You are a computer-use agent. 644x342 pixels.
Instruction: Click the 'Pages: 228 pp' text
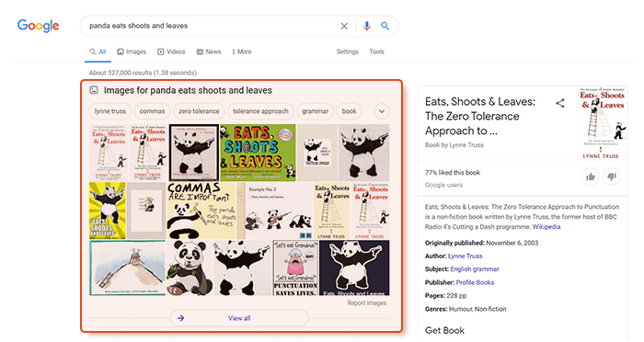[445, 296]
